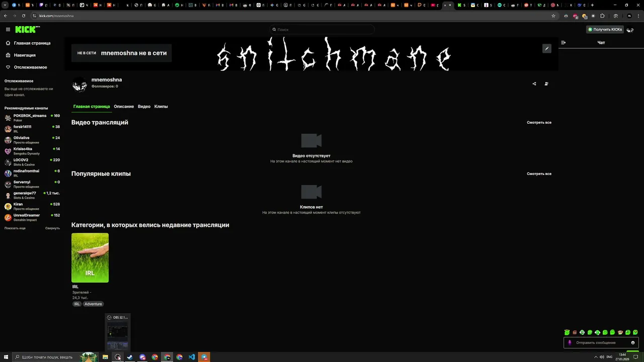This screenshot has width=644, height=362.
Task: Click the ENG language indicator
Action: click(610, 357)
